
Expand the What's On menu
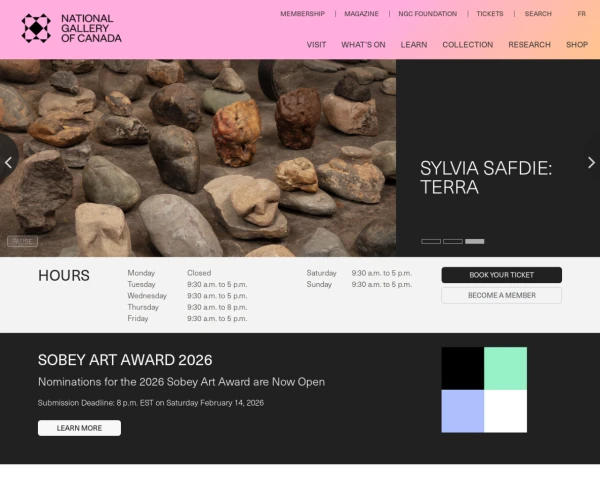coord(363,45)
